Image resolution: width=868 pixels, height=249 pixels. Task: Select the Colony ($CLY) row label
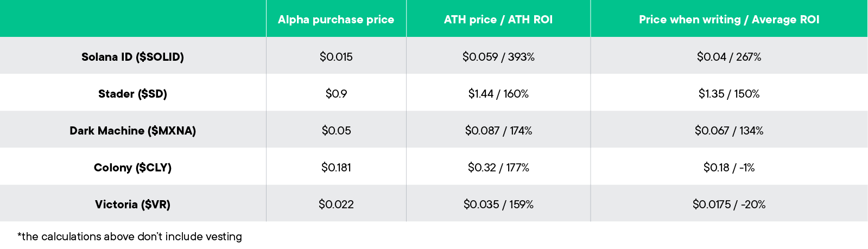click(x=132, y=167)
